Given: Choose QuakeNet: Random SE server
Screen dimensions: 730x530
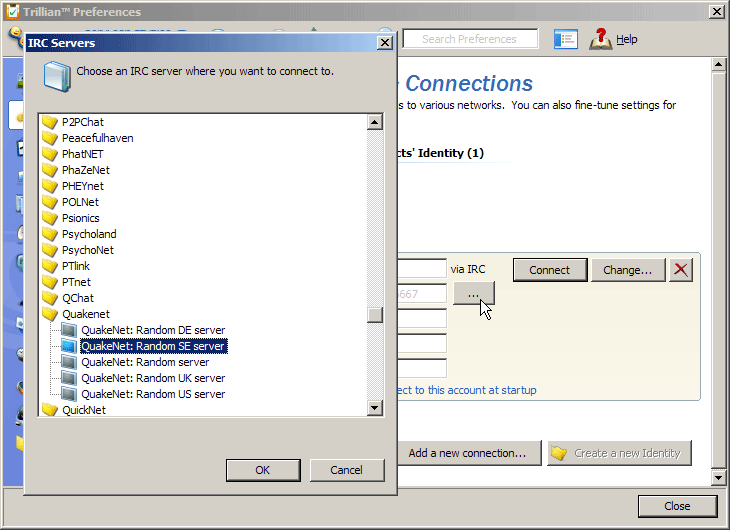Looking at the screenshot, I should [x=154, y=346].
